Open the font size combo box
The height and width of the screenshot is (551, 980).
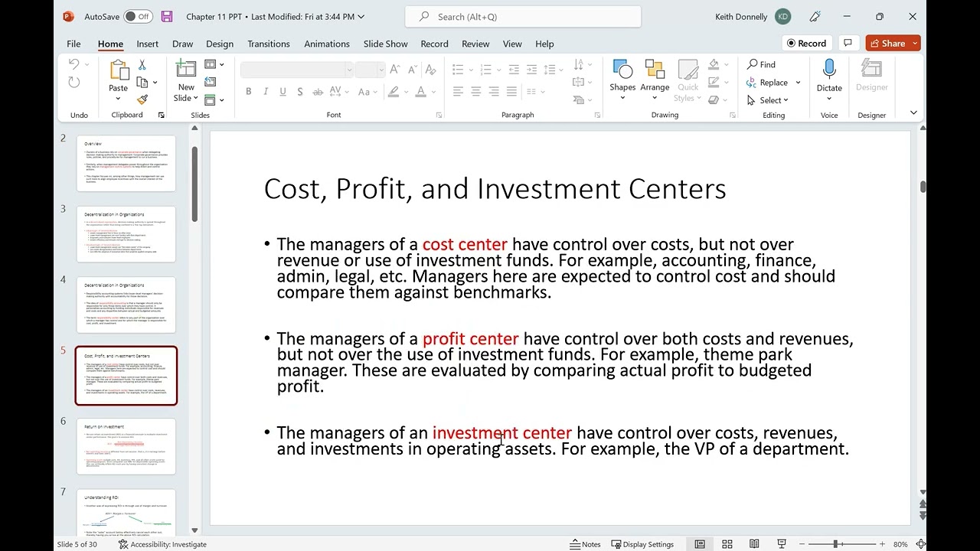click(x=370, y=70)
